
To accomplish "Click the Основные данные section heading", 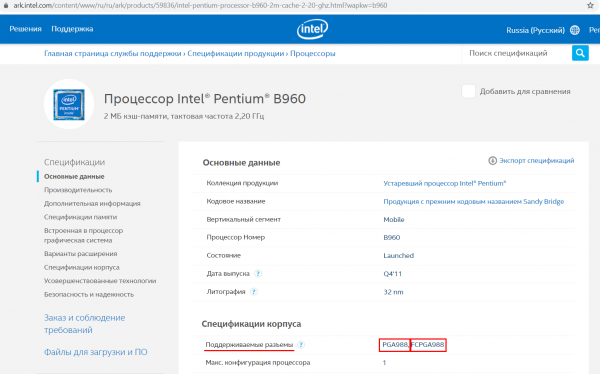I will pos(241,163).
